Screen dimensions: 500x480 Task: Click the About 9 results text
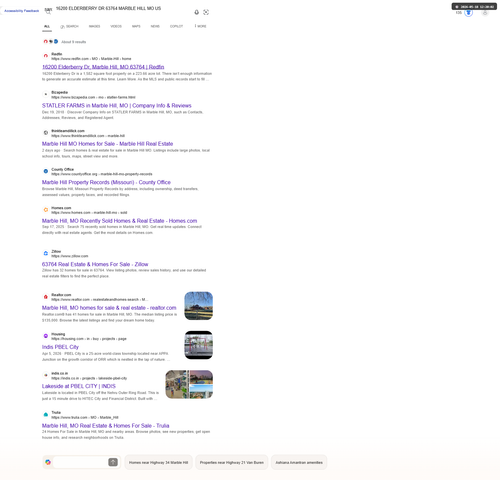pyautogui.click(x=74, y=42)
